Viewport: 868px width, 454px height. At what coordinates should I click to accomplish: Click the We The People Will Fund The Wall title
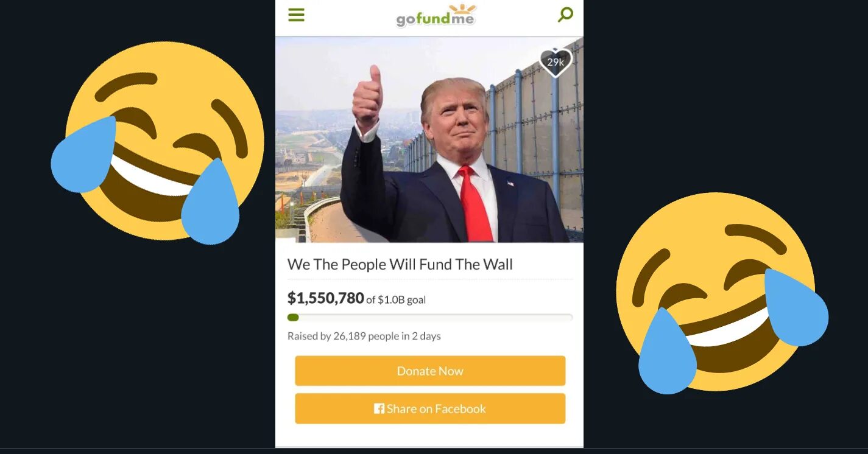coord(400,264)
